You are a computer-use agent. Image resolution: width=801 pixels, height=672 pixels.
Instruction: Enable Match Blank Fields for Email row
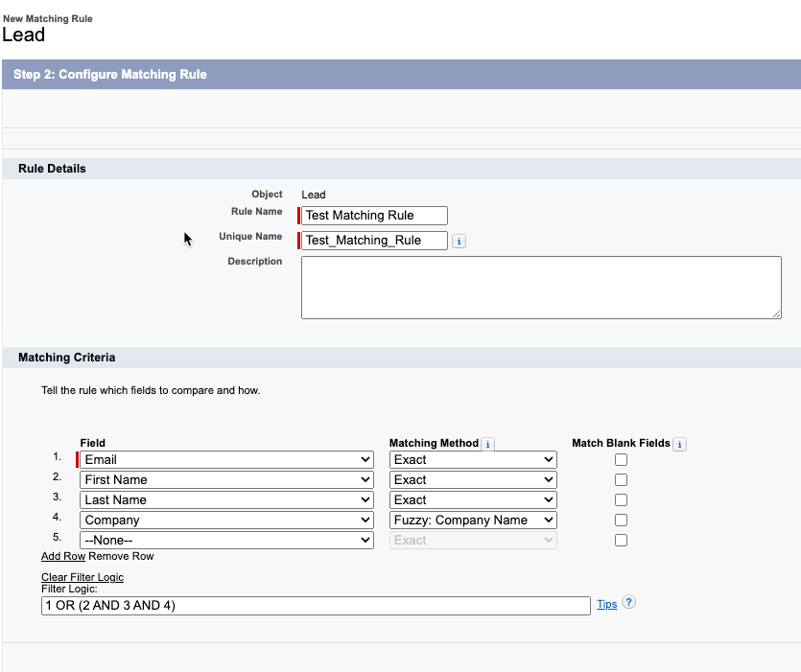tap(621, 459)
